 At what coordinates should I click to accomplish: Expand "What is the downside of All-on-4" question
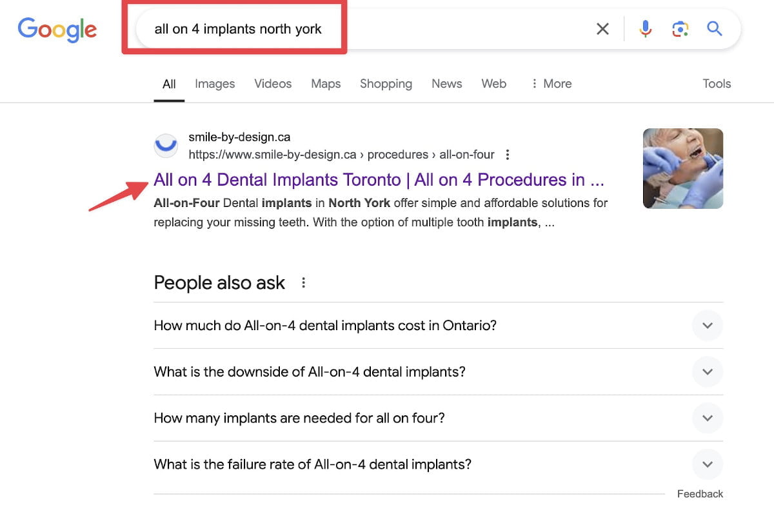click(707, 372)
